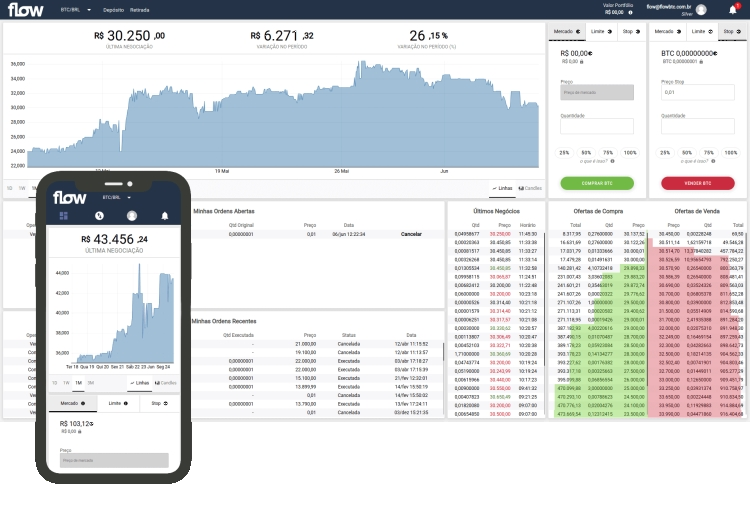Select the Limite tab in the sell panel
The width and height of the screenshot is (750, 507).
click(x=702, y=32)
